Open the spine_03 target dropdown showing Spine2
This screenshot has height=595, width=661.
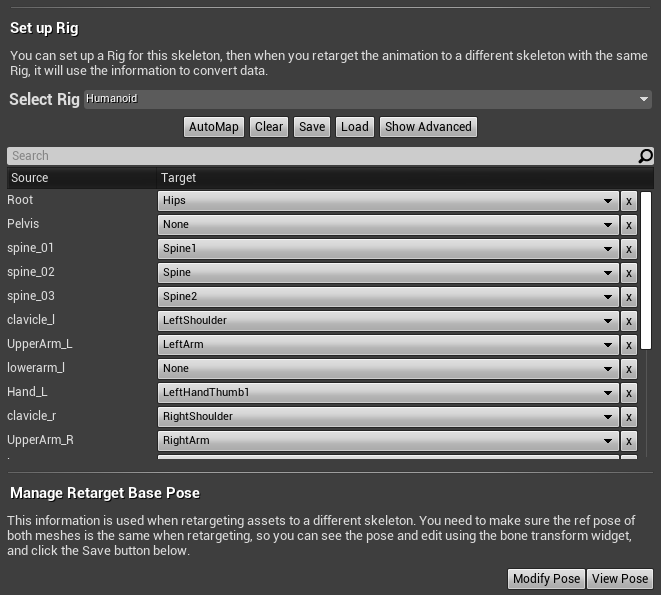point(388,297)
